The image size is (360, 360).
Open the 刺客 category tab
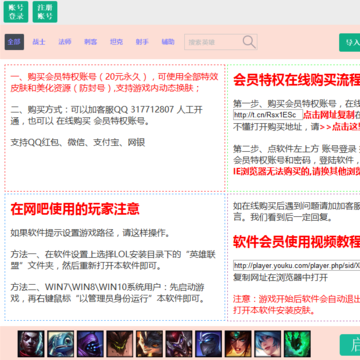pyautogui.click(x=91, y=42)
